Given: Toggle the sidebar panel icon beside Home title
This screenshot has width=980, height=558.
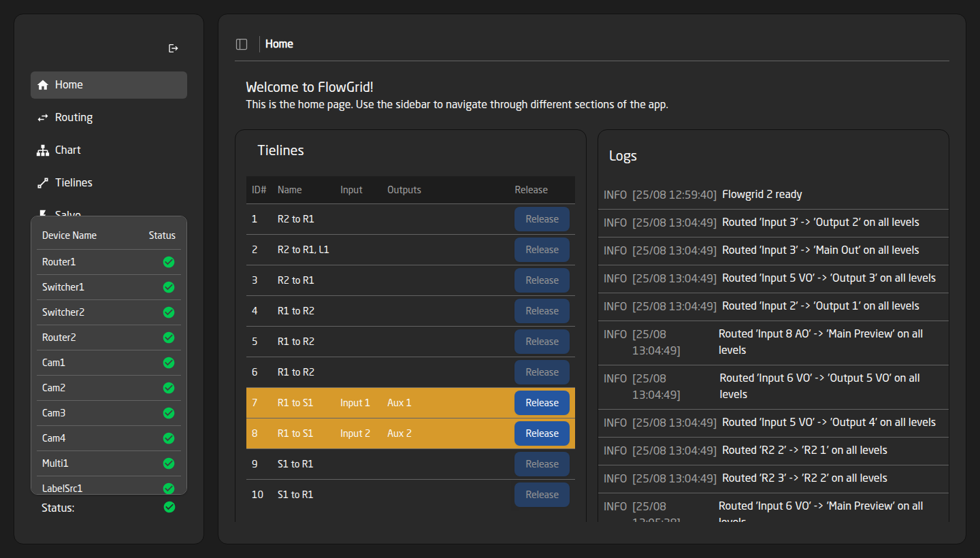Looking at the screenshot, I should point(242,44).
